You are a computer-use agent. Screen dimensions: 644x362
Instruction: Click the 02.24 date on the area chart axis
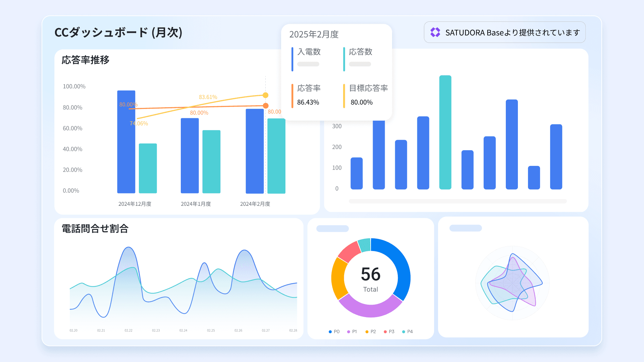point(183,330)
